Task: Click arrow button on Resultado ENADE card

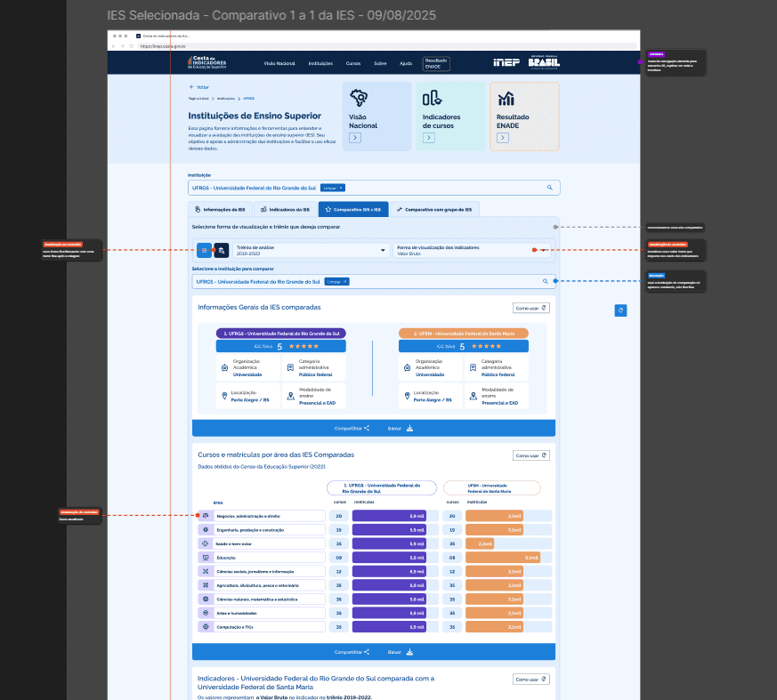Action: 503,138
